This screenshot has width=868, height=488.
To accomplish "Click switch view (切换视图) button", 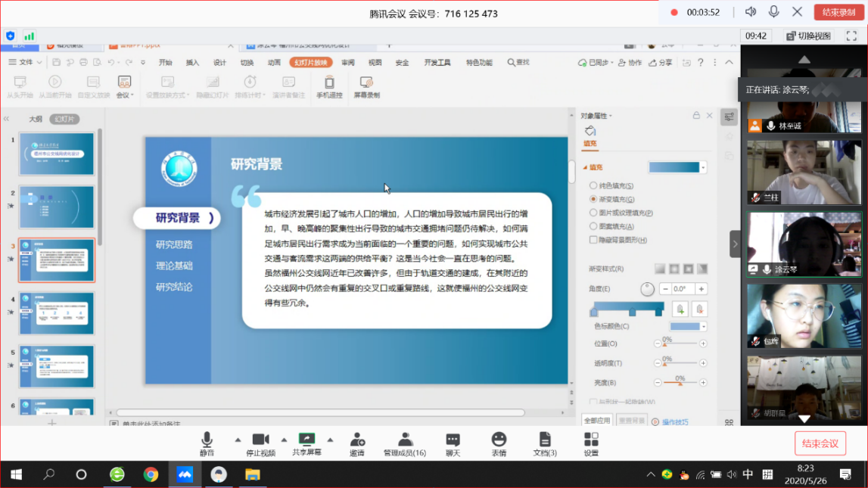I will click(809, 36).
